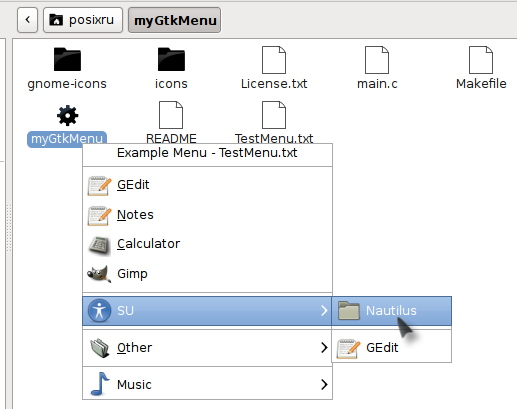Launch Calculator from the menu
Image resolution: width=517 pixels, height=409 pixels.
pos(207,244)
